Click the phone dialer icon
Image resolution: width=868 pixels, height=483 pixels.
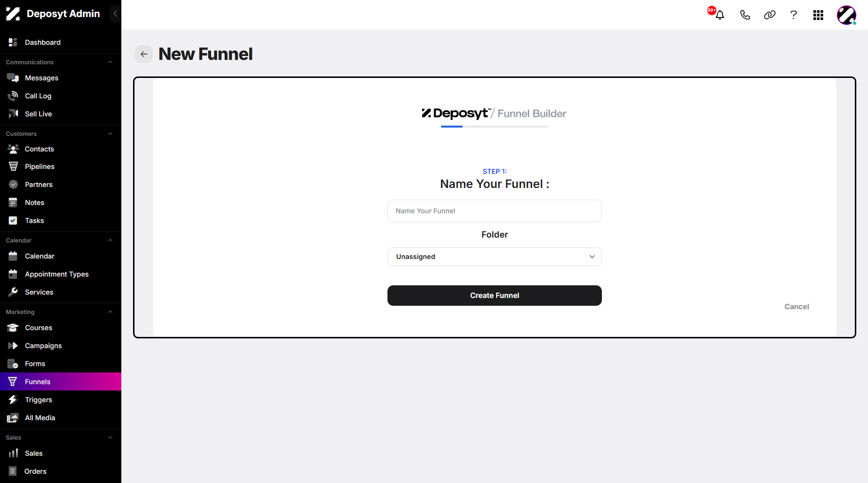(x=745, y=15)
